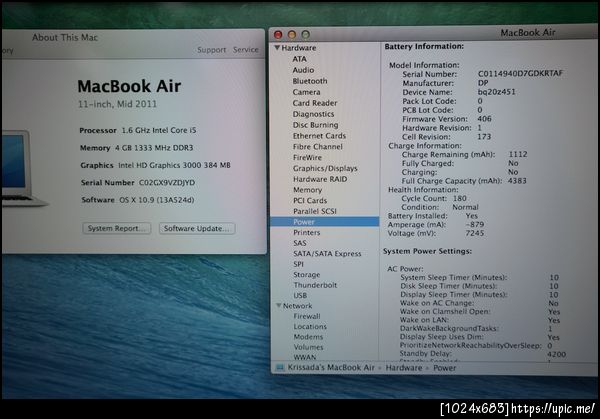Click the serial number C02GX9VZDJYD

(x=167, y=183)
